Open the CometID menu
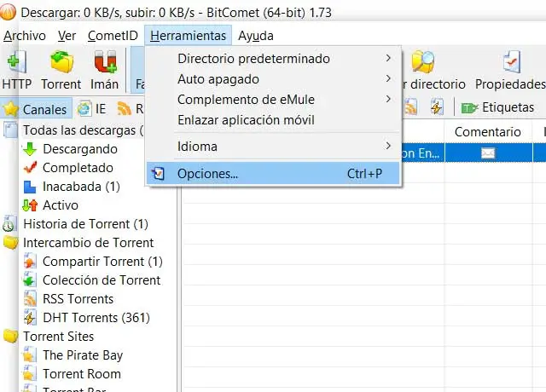This screenshot has height=392, width=546. pos(113,36)
